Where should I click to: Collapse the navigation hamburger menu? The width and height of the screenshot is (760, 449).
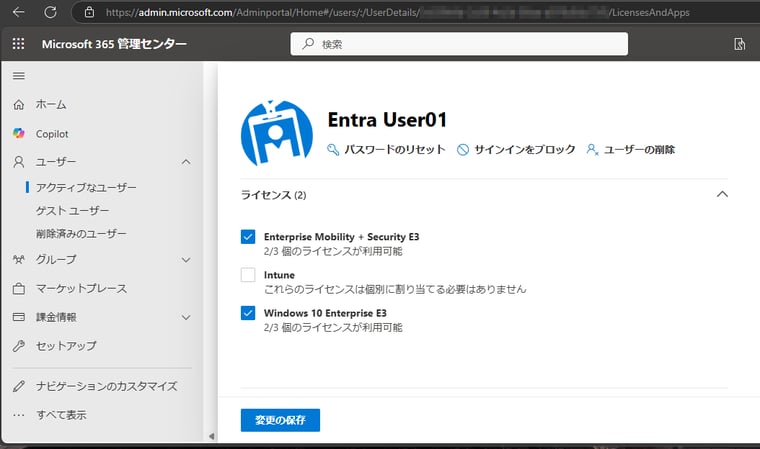[19, 76]
